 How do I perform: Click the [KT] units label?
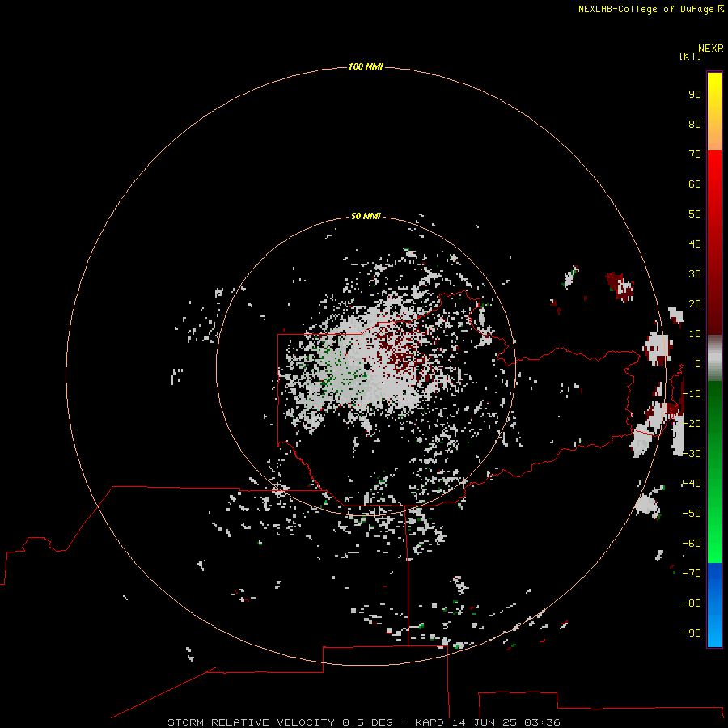pos(691,56)
